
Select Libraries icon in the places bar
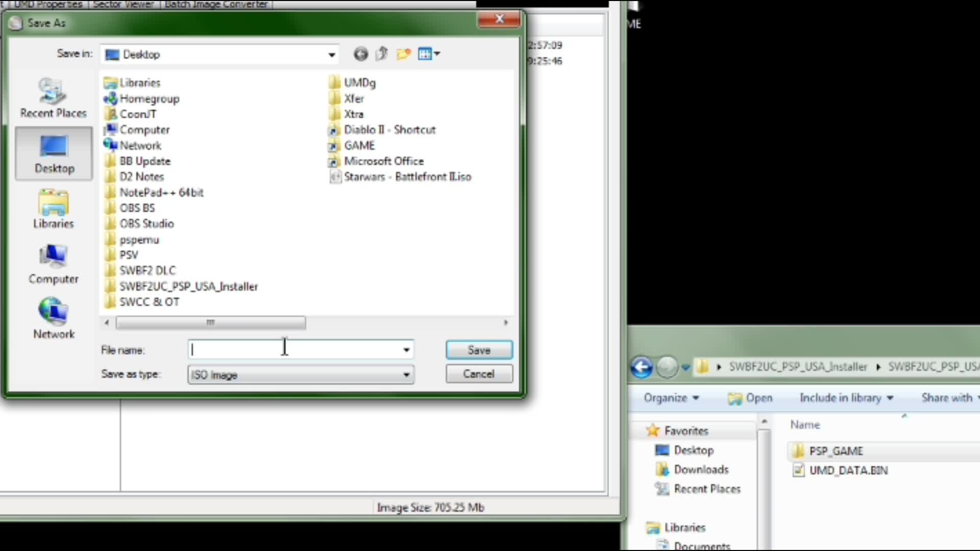pos(54,209)
